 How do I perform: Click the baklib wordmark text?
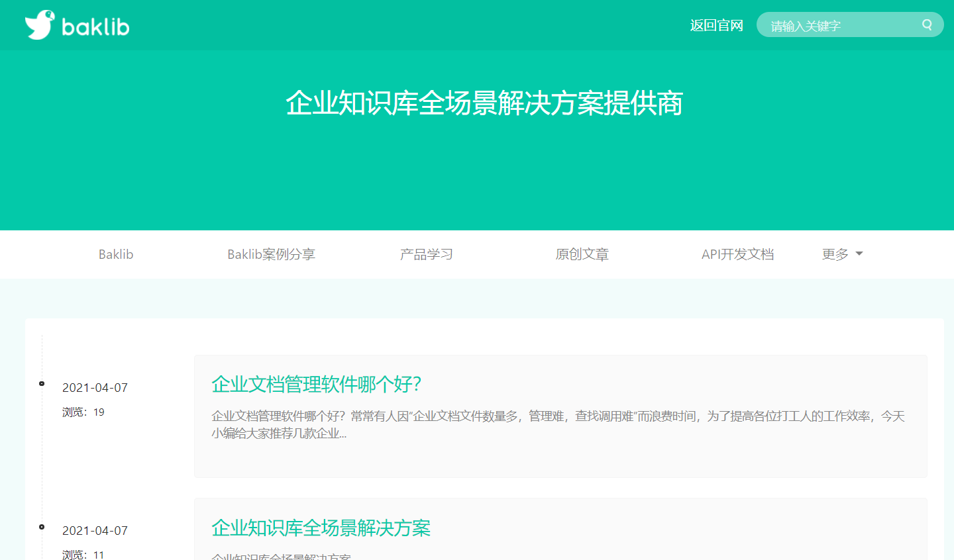(95, 26)
